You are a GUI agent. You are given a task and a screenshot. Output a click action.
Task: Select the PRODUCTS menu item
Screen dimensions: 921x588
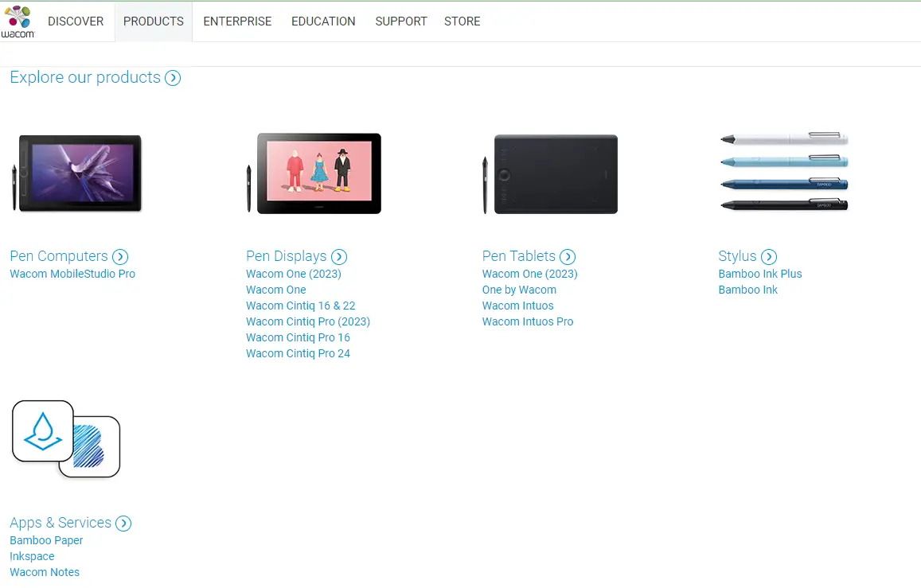click(153, 21)
